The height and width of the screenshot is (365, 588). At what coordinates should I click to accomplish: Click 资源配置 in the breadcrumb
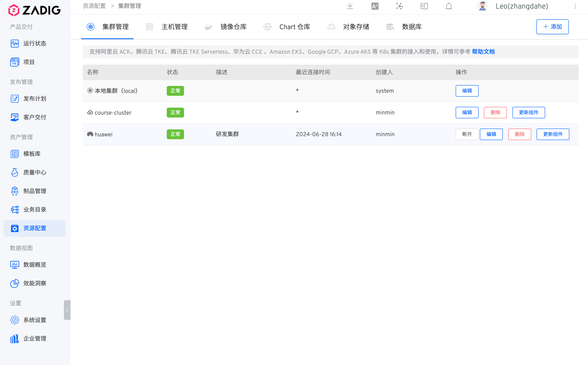94,6
